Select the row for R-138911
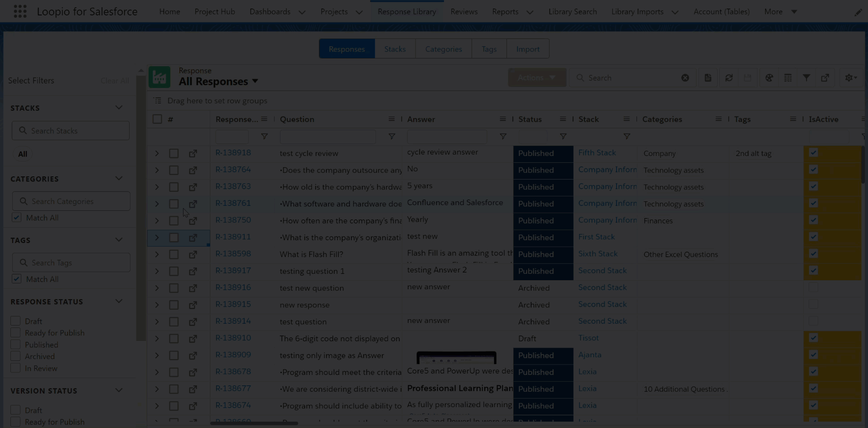The height and width of the screenshot is (428, 868). point(174,238)
